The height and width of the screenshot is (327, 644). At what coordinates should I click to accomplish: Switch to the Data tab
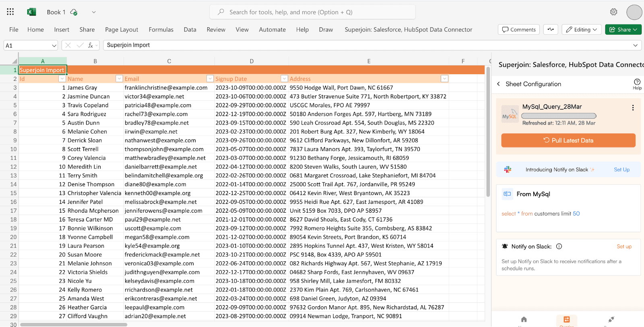coord(190,29)
